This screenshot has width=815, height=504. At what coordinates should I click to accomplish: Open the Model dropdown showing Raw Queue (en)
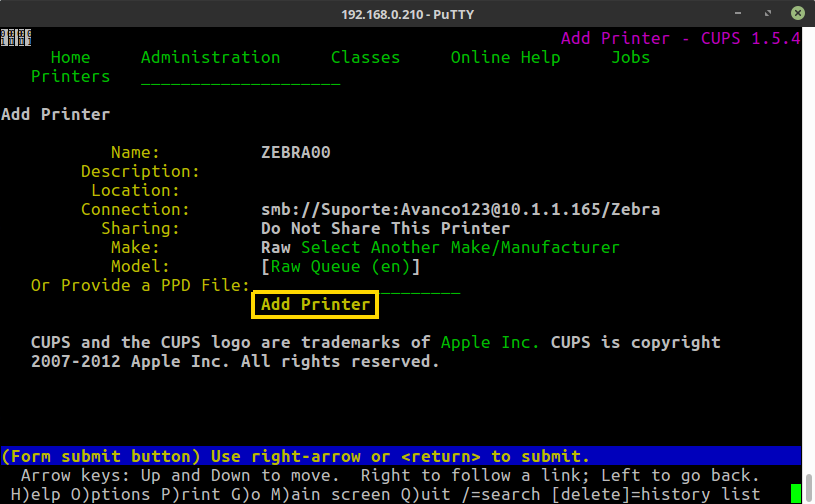(340, 267)
